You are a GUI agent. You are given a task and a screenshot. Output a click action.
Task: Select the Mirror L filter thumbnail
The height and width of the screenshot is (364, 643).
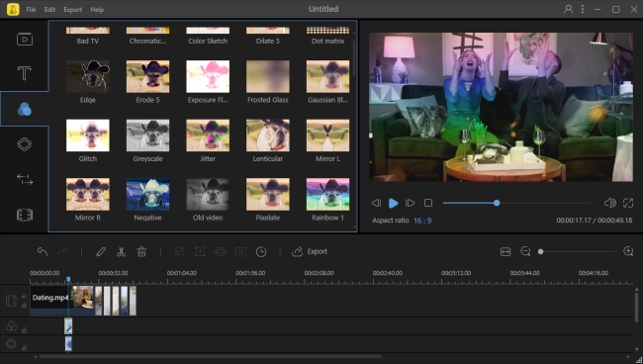327,136
